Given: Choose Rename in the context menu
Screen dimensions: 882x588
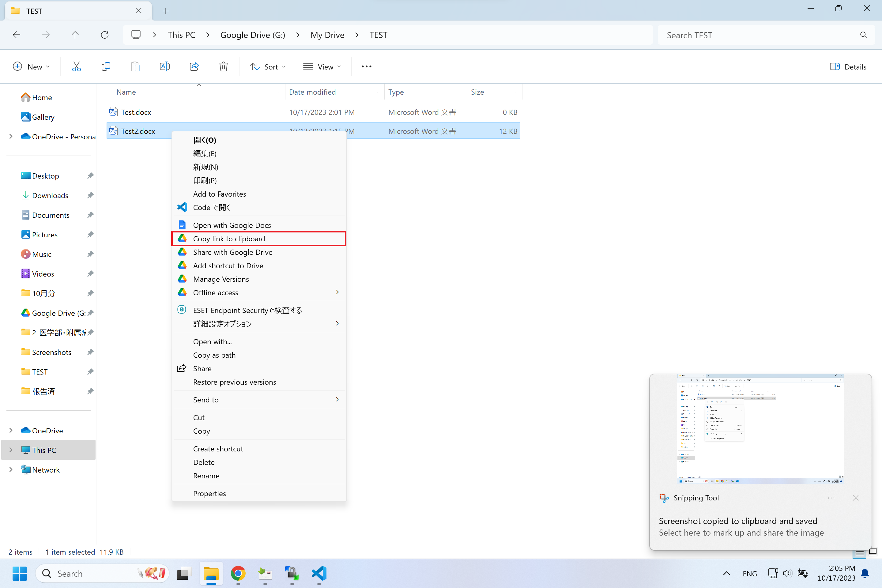Looking at the screenshot, I should coord(259,476).
